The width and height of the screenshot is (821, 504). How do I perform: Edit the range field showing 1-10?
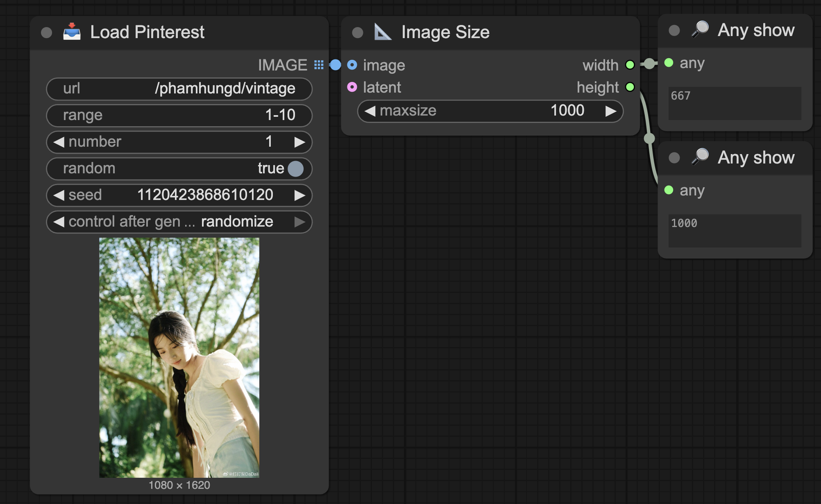(179, 116)
